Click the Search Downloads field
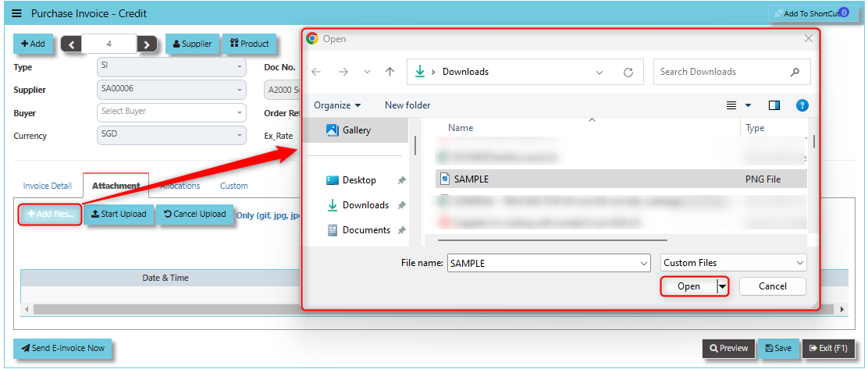This screenshot has width=868, height=369. pyautogui.click(x=722, y=72)
